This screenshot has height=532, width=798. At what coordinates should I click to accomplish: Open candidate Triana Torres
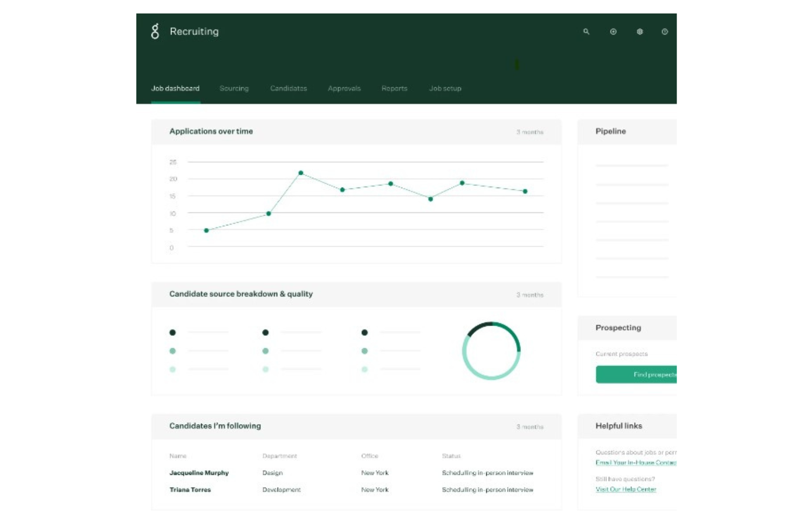click(x=190, y=490)
